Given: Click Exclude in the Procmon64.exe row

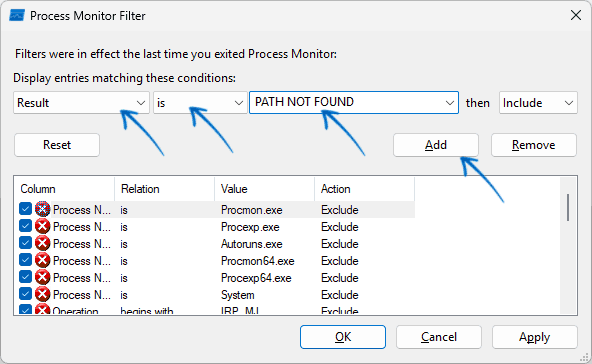Looking at the screenshot, I should click(x=339, y=261).
